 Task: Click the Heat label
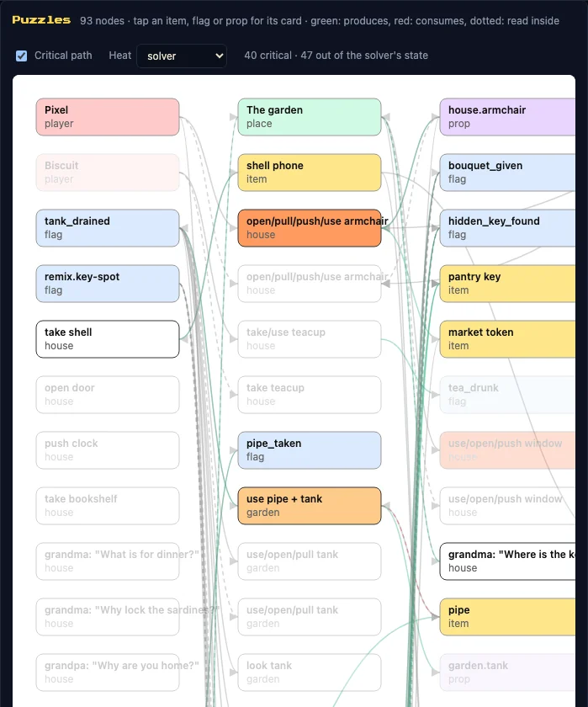119,56
